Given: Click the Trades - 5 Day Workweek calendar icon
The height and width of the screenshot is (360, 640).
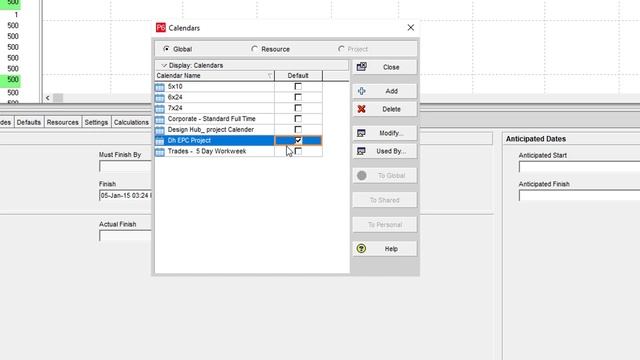Looking at the screenshot, I should click(x=160, y=151).
